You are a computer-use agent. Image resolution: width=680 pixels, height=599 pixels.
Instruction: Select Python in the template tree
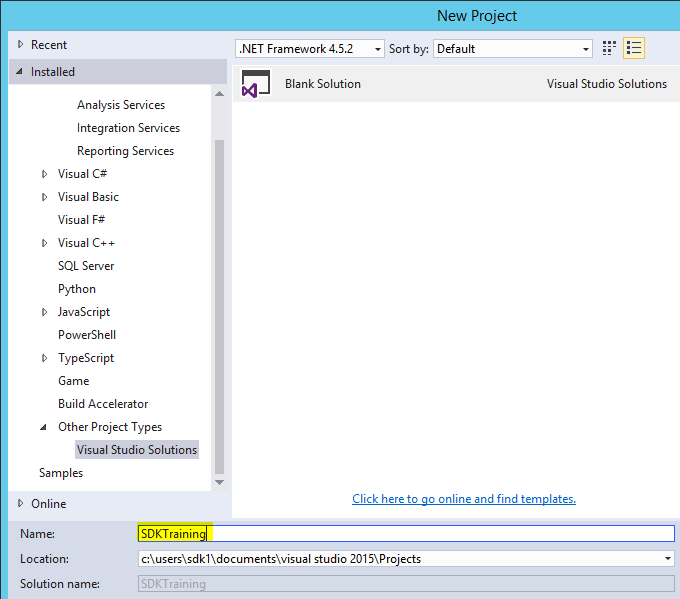(77, 289)
